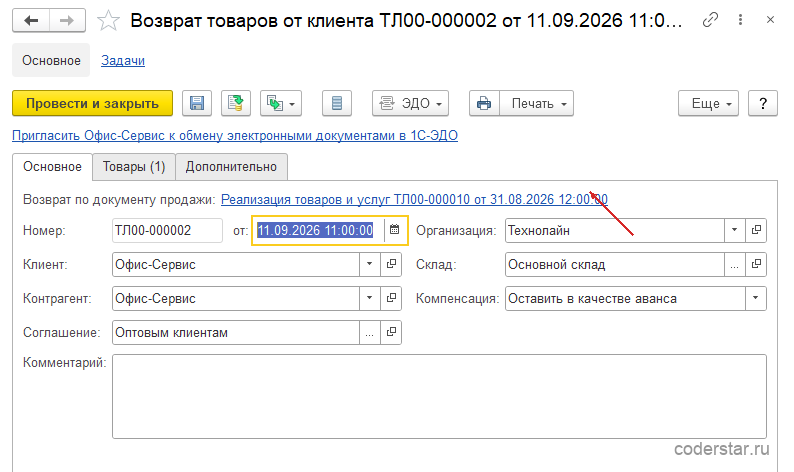
Task: Open the Реализация товаров и услуг ТЛ00-000010 link
Action: tap(414, 200)
